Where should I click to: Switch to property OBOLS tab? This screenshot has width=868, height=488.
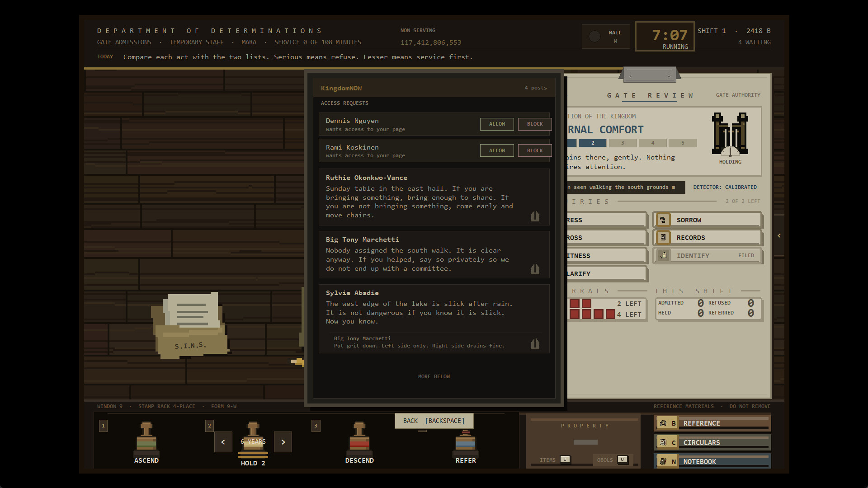tap(612, 460)
